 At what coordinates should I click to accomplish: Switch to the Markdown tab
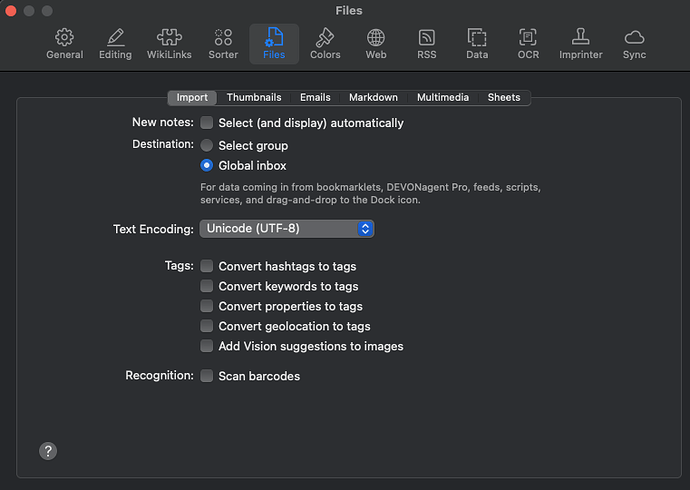373,97
